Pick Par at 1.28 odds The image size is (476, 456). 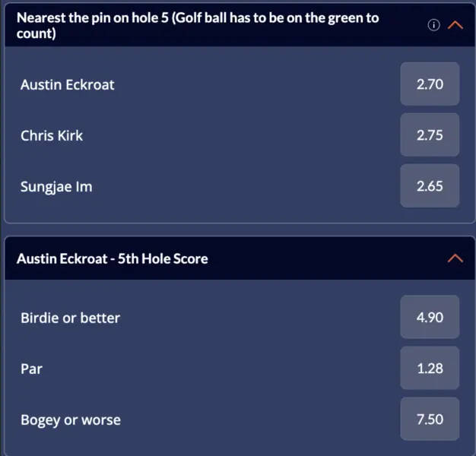(x=430, y=368)
